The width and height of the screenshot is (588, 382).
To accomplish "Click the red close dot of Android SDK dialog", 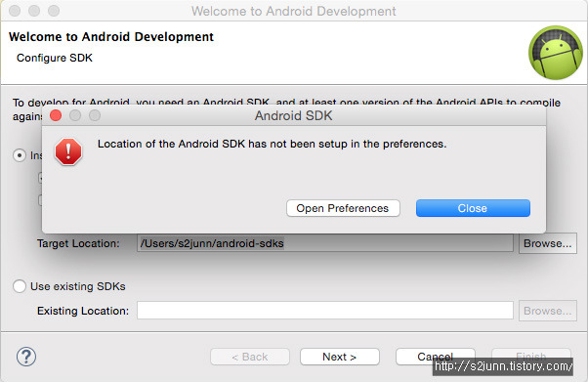I will [56, 115].
